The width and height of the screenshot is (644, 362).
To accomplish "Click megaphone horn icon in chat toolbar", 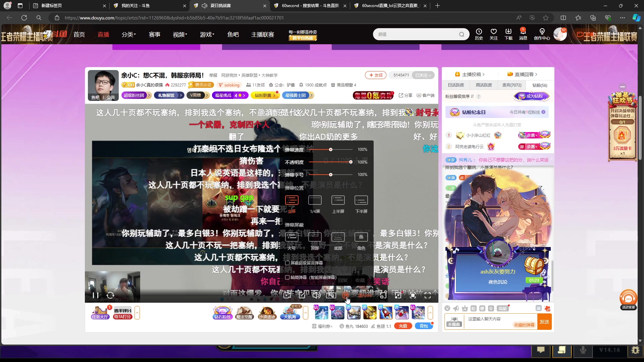I will 456,308.
